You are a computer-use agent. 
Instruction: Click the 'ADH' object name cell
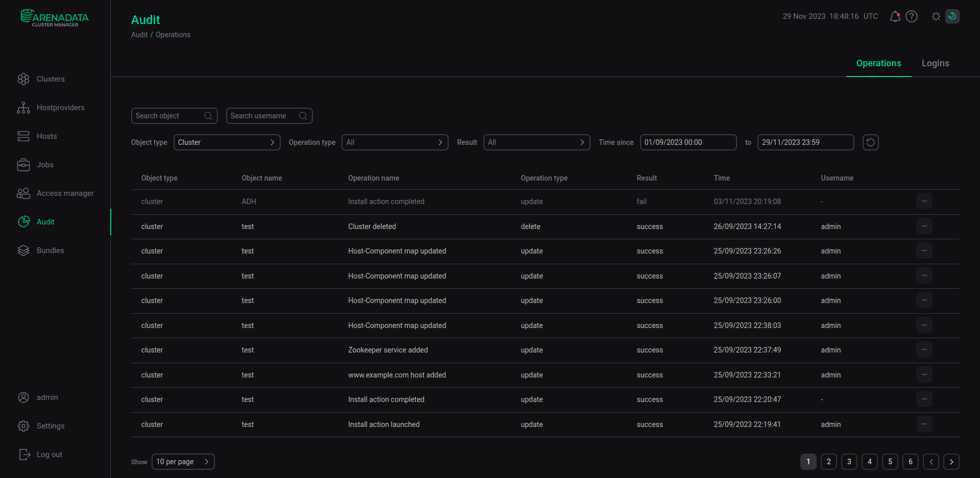[x=249, y=202]
